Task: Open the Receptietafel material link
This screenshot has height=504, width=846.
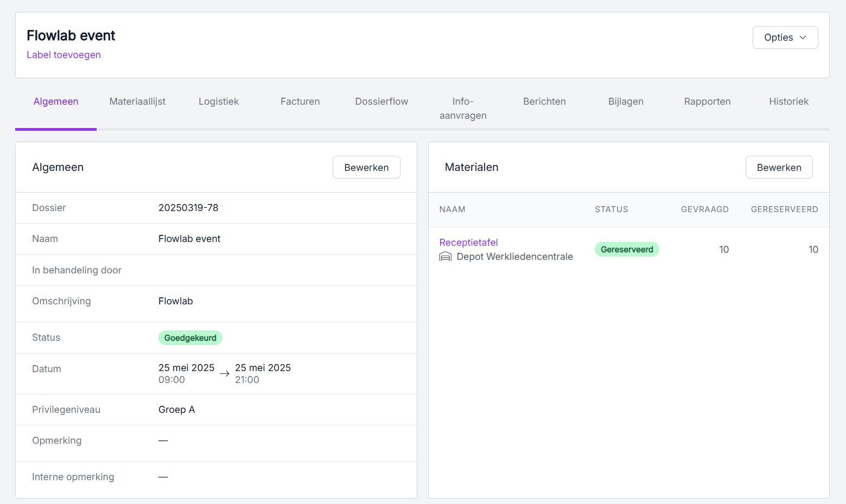Action: coord(468,243)
